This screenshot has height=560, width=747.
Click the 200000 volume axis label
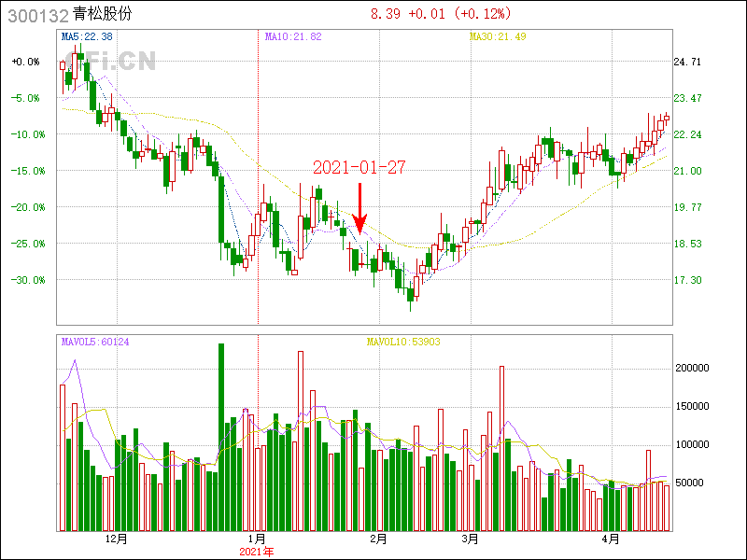(x=694, y=369)
